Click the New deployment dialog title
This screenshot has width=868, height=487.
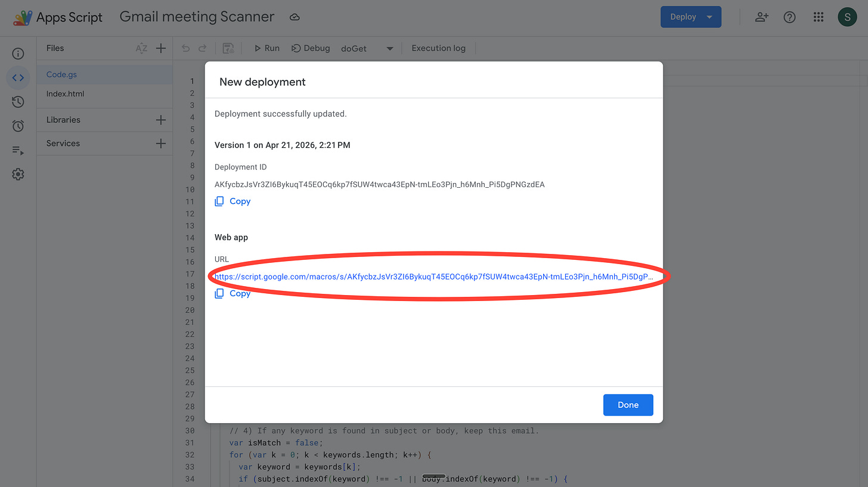point(262,82)
